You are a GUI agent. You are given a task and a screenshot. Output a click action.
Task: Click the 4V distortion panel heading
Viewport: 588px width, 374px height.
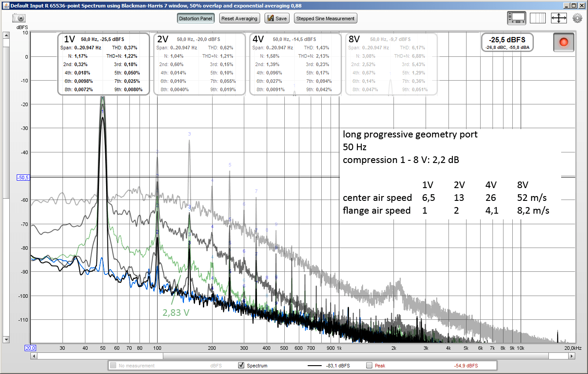coord(258,39)
